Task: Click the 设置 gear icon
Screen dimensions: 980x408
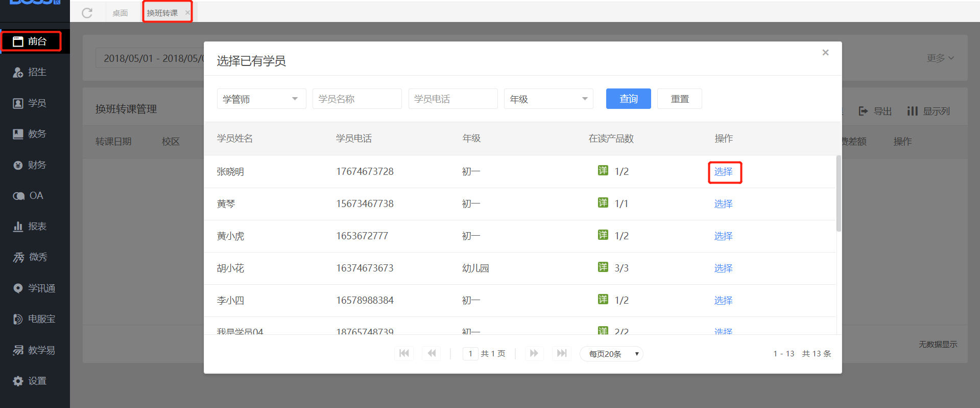Action: 18,381
